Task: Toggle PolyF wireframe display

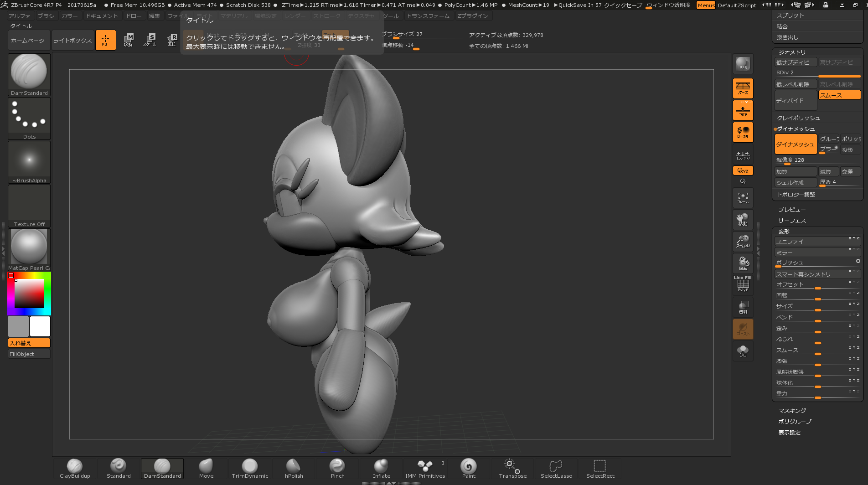Action: point(743,285)
